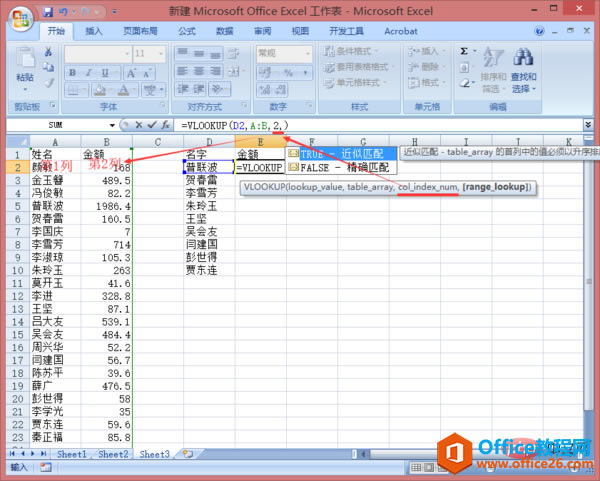Confirm formula with the check mark button

tap(152, 125)
